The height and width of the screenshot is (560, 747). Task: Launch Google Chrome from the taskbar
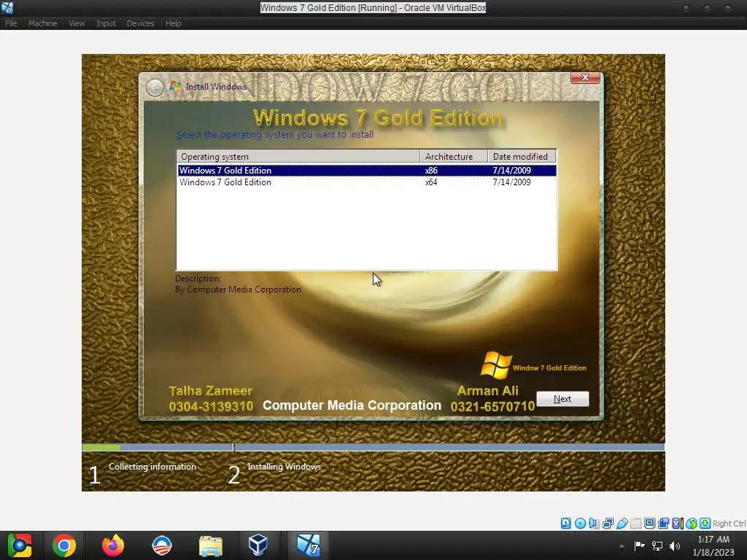pyautogui.click(x=64, y=545)
